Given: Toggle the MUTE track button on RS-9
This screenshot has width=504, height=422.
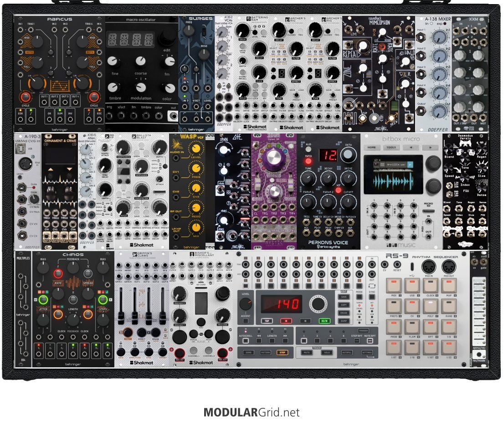Looking at the screenshot, I should click(x=307, y=353).
